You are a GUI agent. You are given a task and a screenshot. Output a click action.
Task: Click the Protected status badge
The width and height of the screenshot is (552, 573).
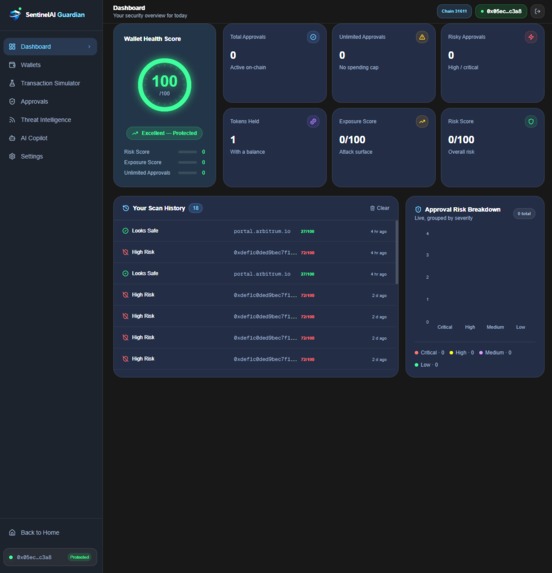click(x=80, y=557)
